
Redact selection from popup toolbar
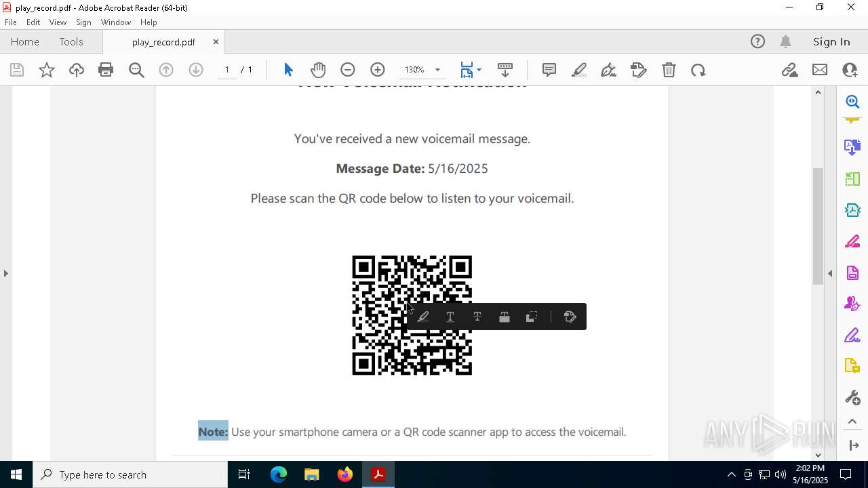click(x=505, y=317)
